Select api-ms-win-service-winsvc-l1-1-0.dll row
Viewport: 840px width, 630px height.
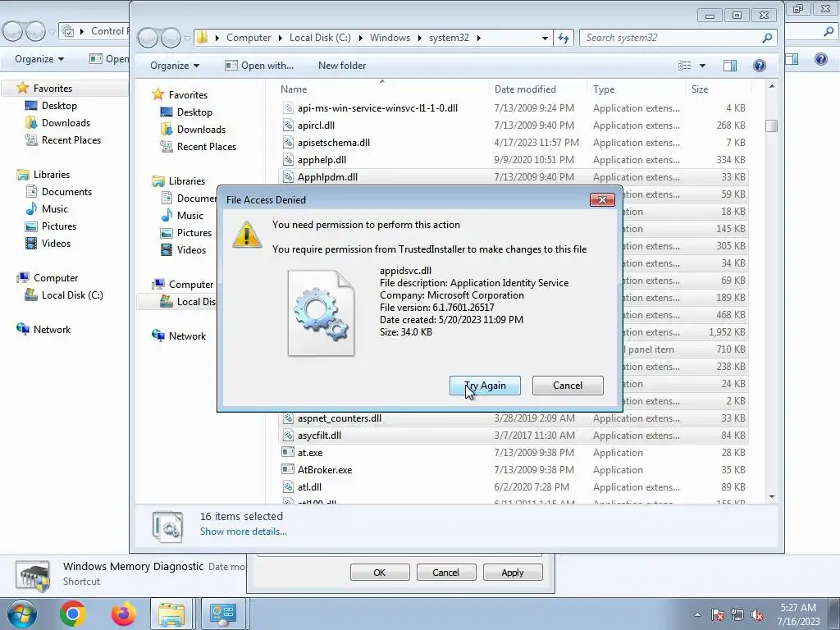514,108
